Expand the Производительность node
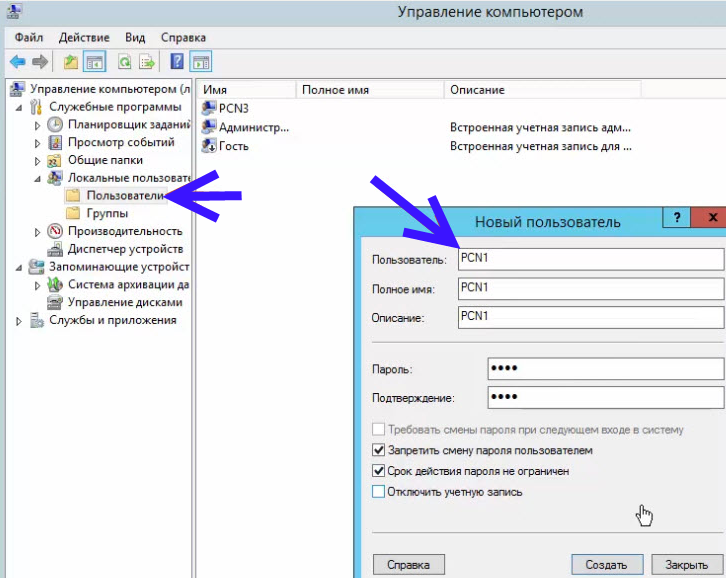This screenshot has width=728, height=578. pos(38,232)
